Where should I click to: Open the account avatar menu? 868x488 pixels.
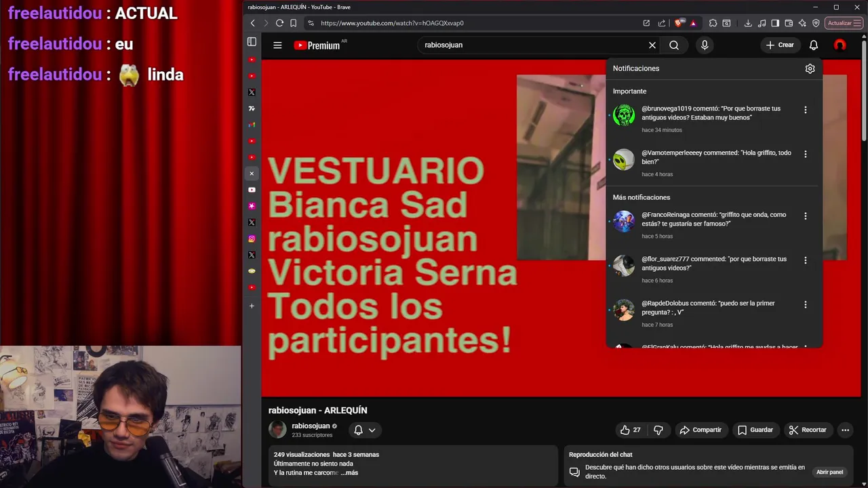point(840,45)
